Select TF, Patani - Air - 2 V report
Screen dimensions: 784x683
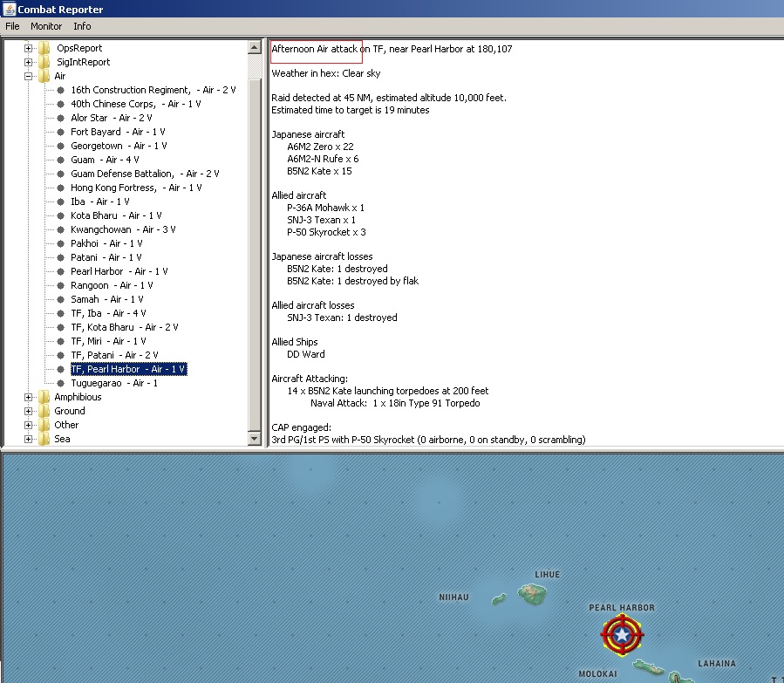tap(114, 356)
